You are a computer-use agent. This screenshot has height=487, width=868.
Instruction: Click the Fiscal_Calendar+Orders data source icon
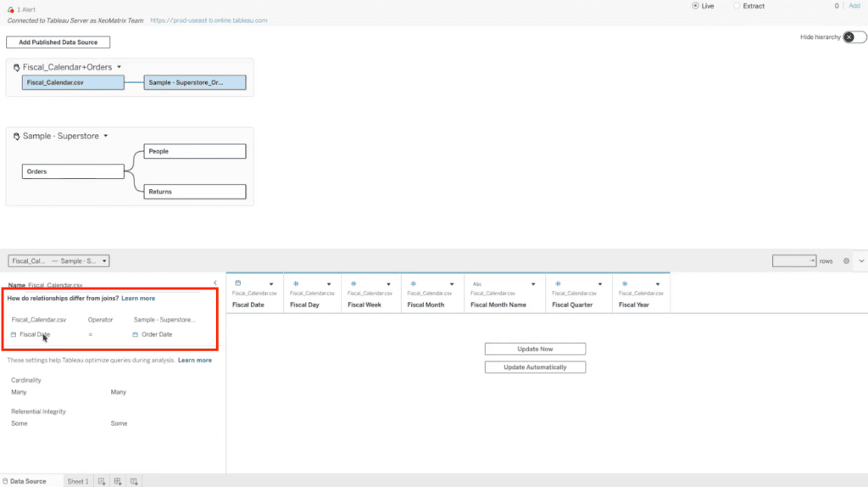[x=17, y=67]
